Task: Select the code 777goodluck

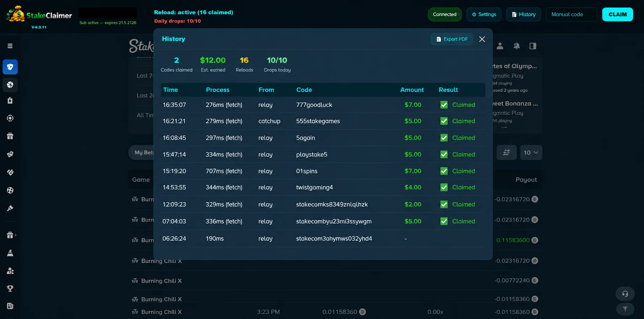Action: click(x=314, y=105)
